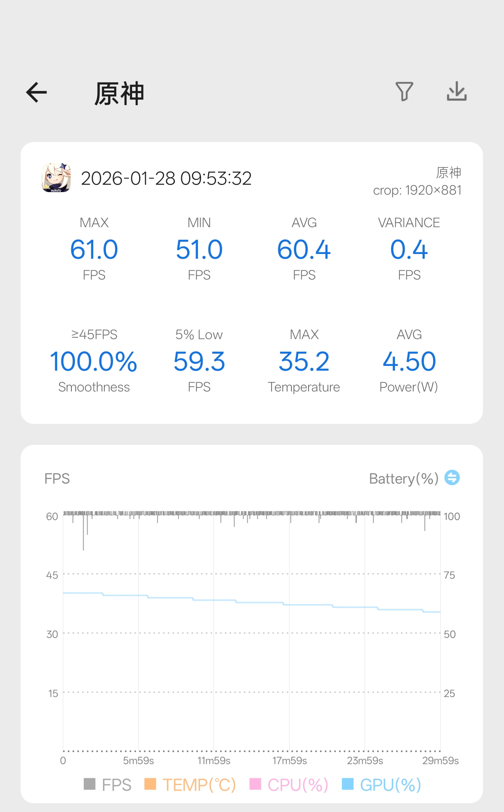Switch the Battery(%) axis swap icon
This screenshot has width=504, height=812.
452,478
